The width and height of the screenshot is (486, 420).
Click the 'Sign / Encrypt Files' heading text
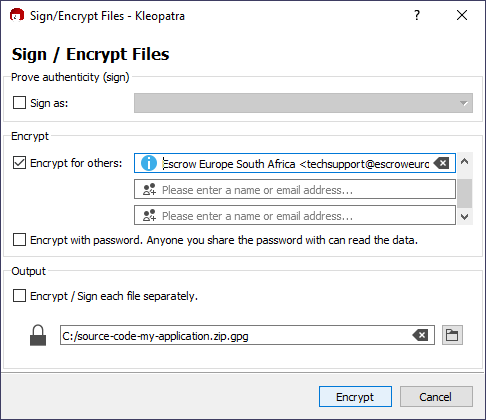(91, 54)
